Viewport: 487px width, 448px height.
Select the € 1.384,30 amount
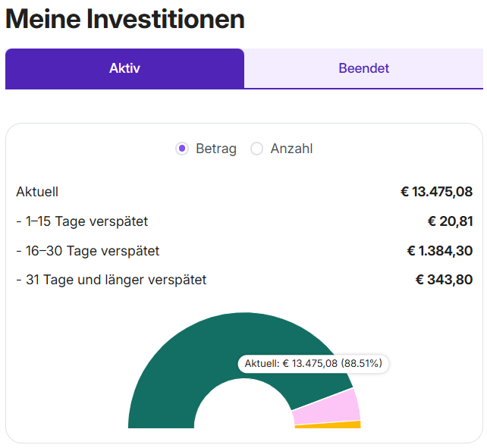[x=439, y=251]
